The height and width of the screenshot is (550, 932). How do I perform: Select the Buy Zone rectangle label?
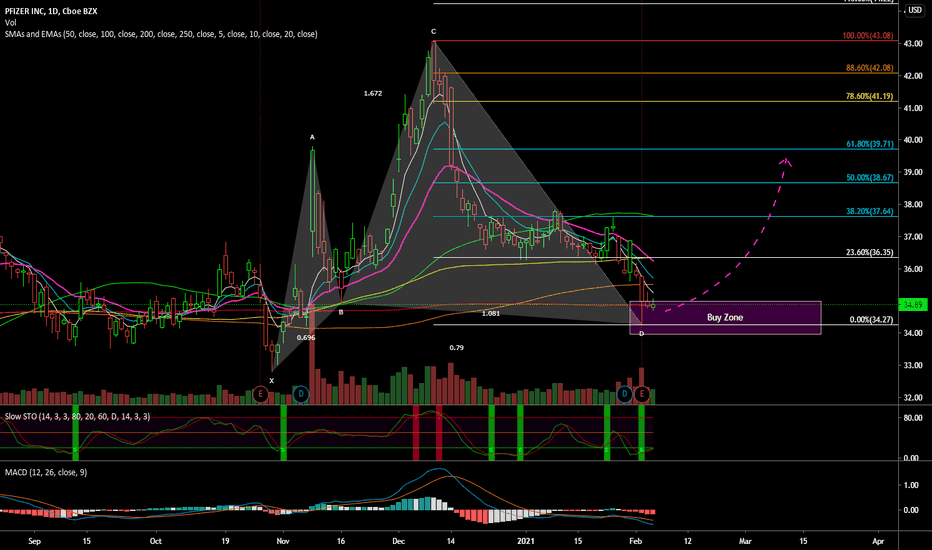[725, 318]
